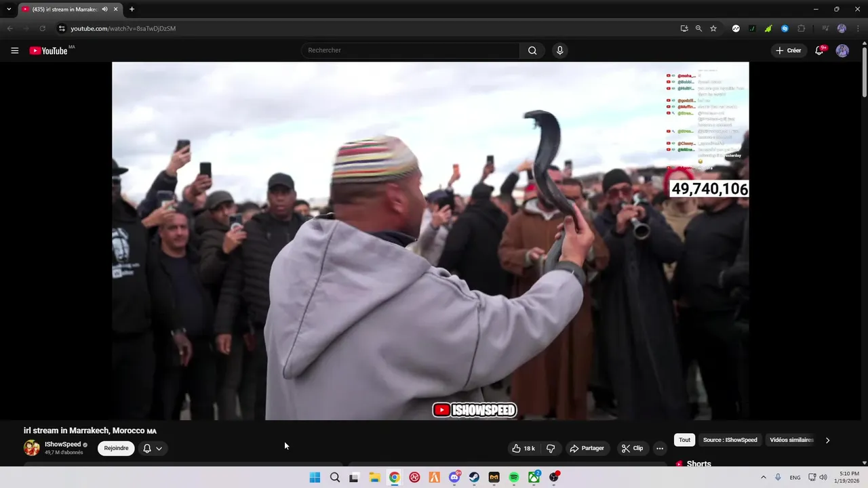Expand the notification bell preferences dropdown
868x488 pixels.
tap(153, 448)
